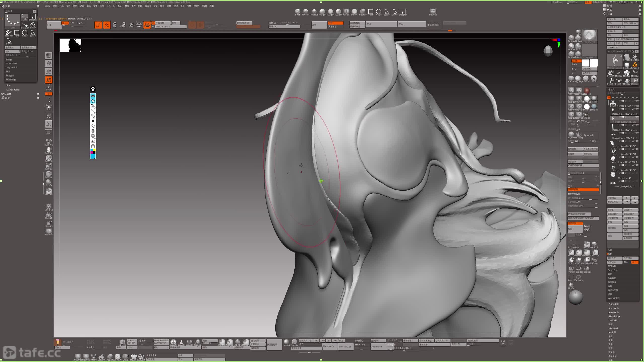Select the Magnify brush in top shelf
This screenshot has width=644, height=362.
coord(363,12)
